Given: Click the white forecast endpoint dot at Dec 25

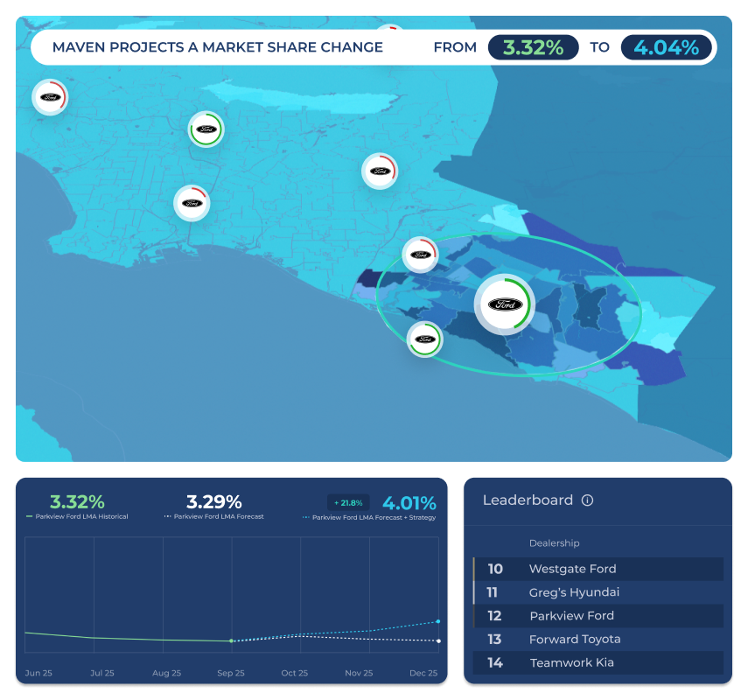Looking at the screenshot, I should point(438,641).
